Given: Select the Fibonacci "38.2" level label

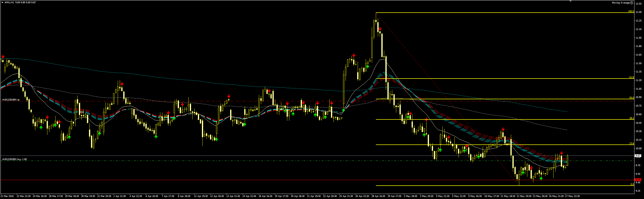Looking at the screenshot, I should click(632, 118).
